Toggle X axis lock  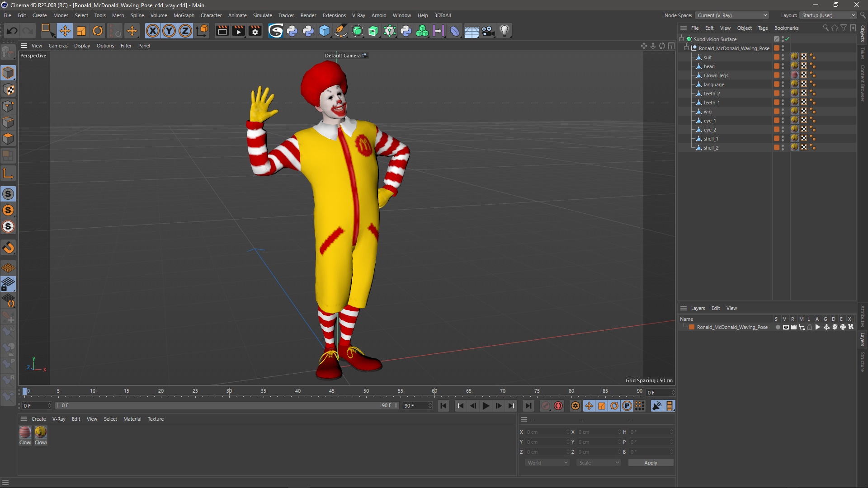coord(153,31)
